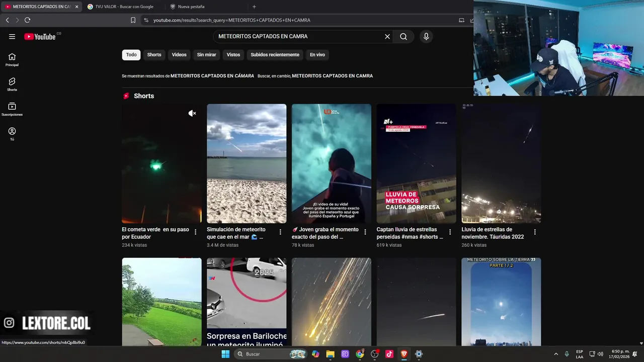Open the volume speaker tray icon
This screenshot has height=362, width=644.
(x=600, y=354)
